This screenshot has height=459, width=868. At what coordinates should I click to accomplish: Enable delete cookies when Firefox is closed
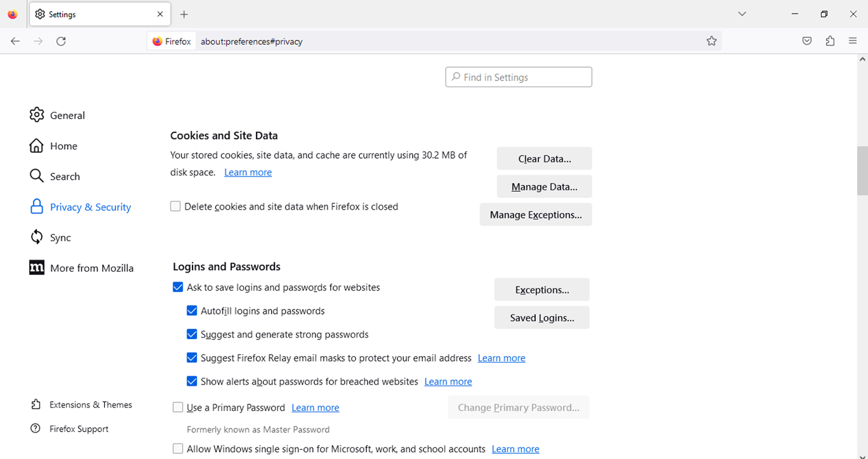pos(176,207)
